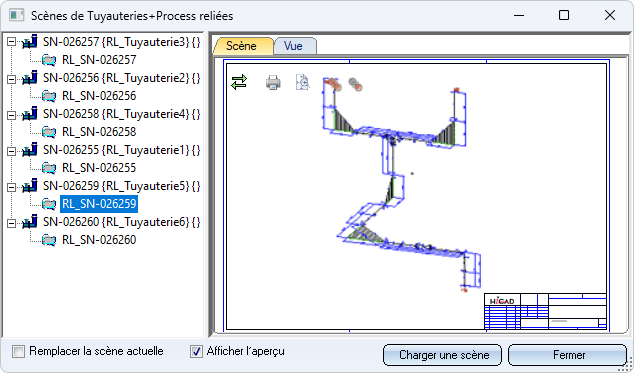Click the gray and red link icon

click(x=355, y=84)
